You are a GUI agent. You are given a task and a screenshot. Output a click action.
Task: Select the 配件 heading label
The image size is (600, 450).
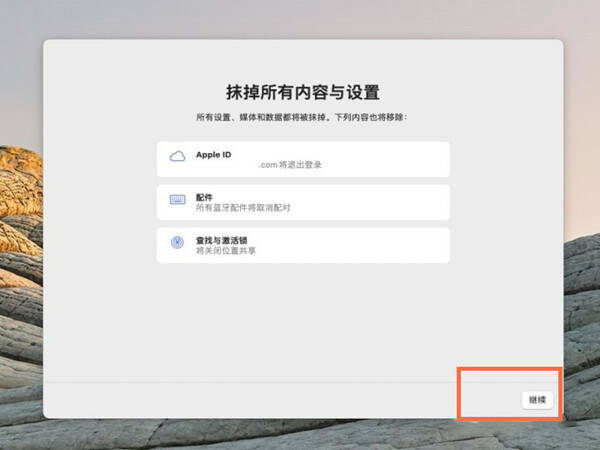point(204,197)
